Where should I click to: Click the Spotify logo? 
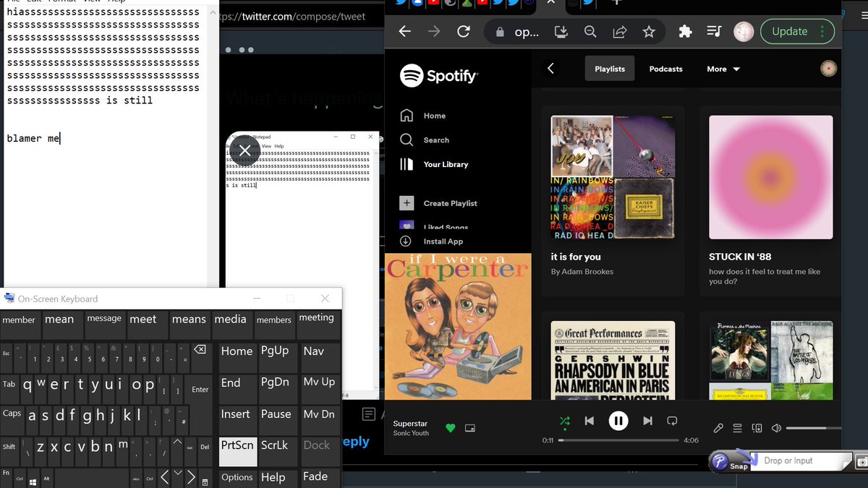[x=439, y=75]
